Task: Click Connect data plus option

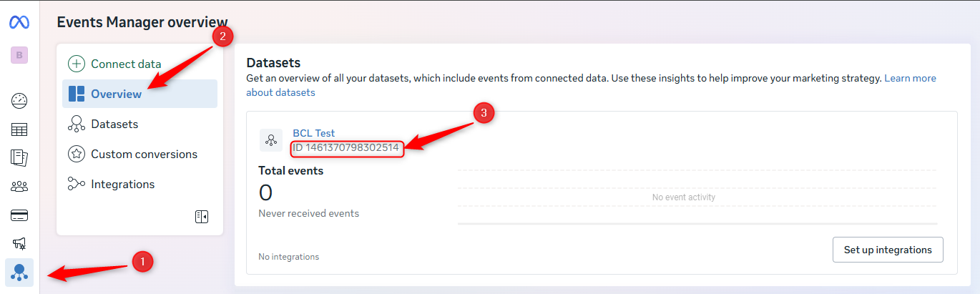Action: [x=114, y=64]
